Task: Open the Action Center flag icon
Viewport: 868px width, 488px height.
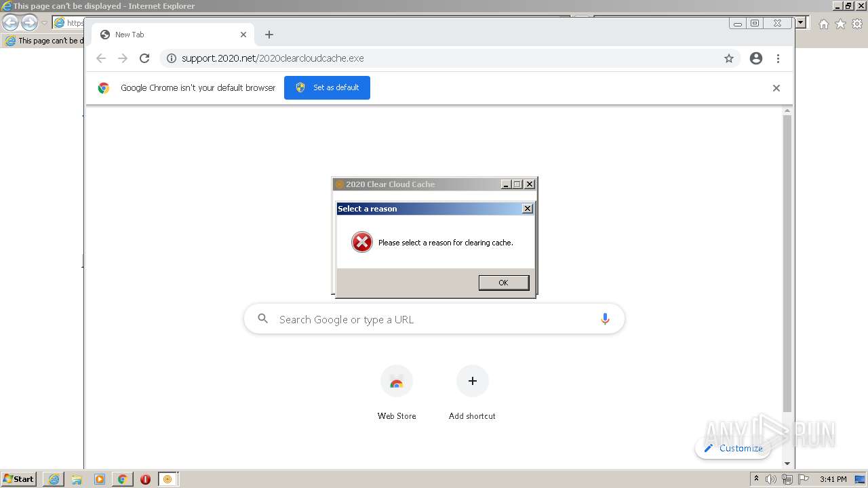Action: (804, 479)
